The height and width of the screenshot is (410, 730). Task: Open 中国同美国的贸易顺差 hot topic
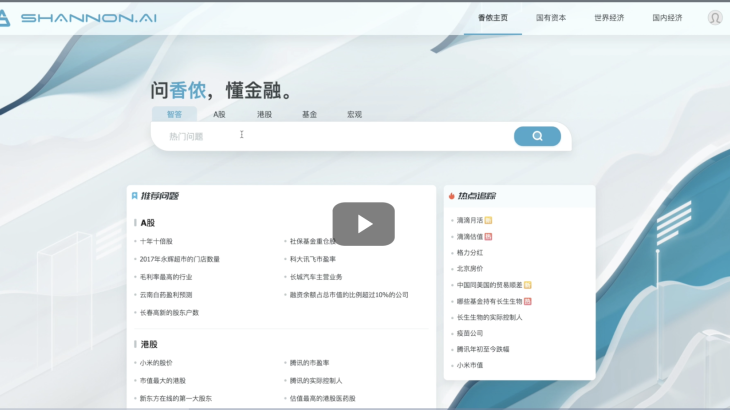tap(490, 285)
